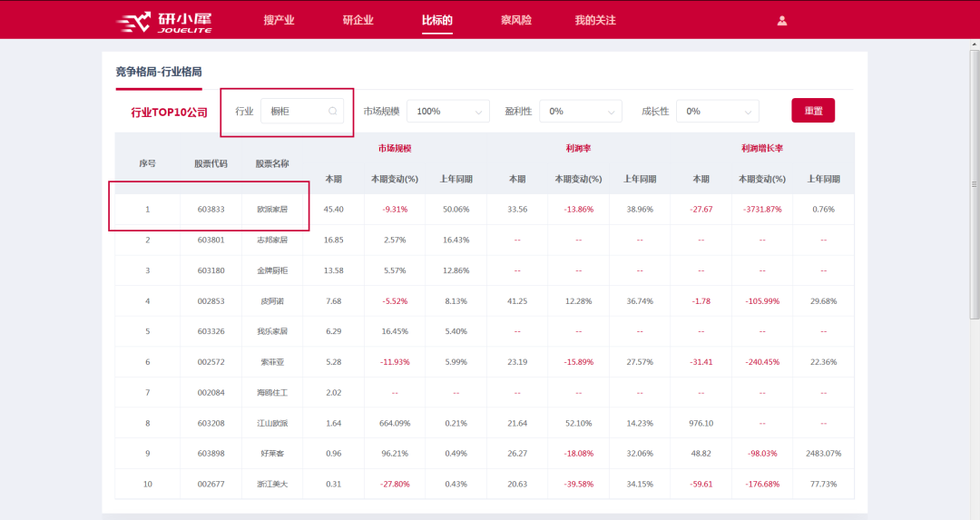The image size is (980, 520).
Task: Open the 察风险 menu
Action: click(x=516, y=20)
